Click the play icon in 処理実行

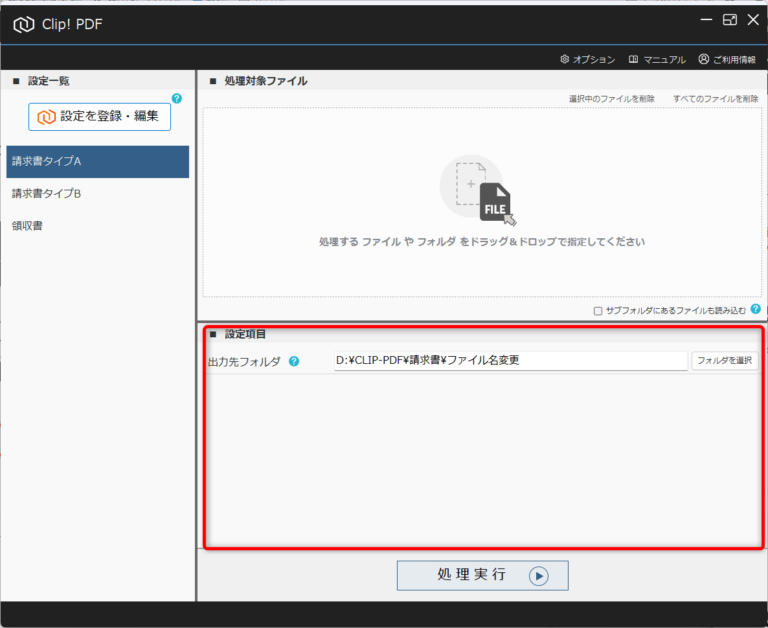click(539, 576)
